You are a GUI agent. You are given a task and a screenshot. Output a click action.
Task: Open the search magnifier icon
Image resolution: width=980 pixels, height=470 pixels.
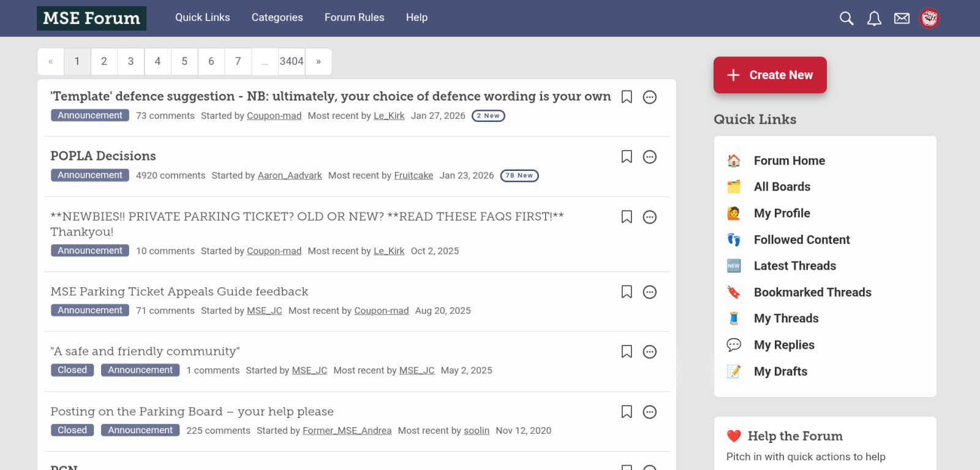(x=846, y=18)
